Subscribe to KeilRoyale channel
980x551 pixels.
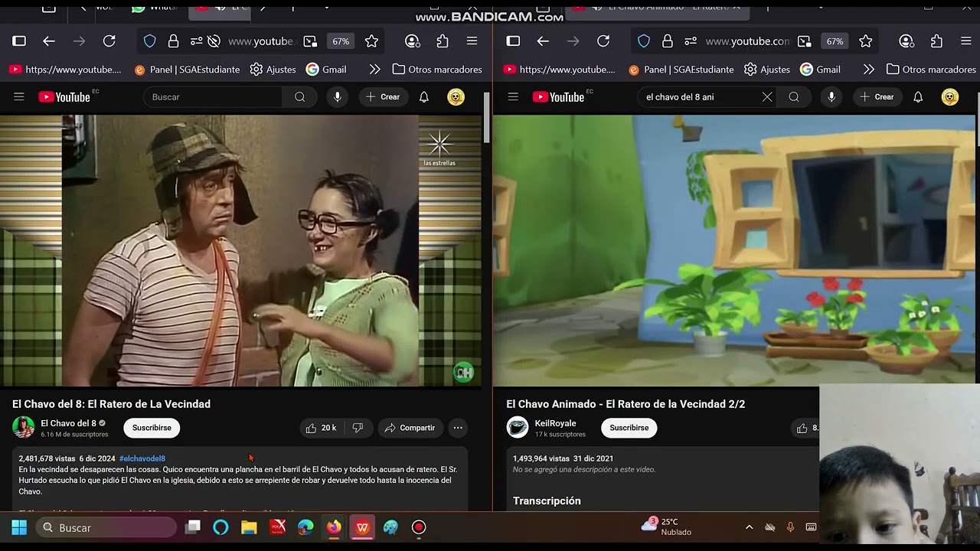coord(629,428)
